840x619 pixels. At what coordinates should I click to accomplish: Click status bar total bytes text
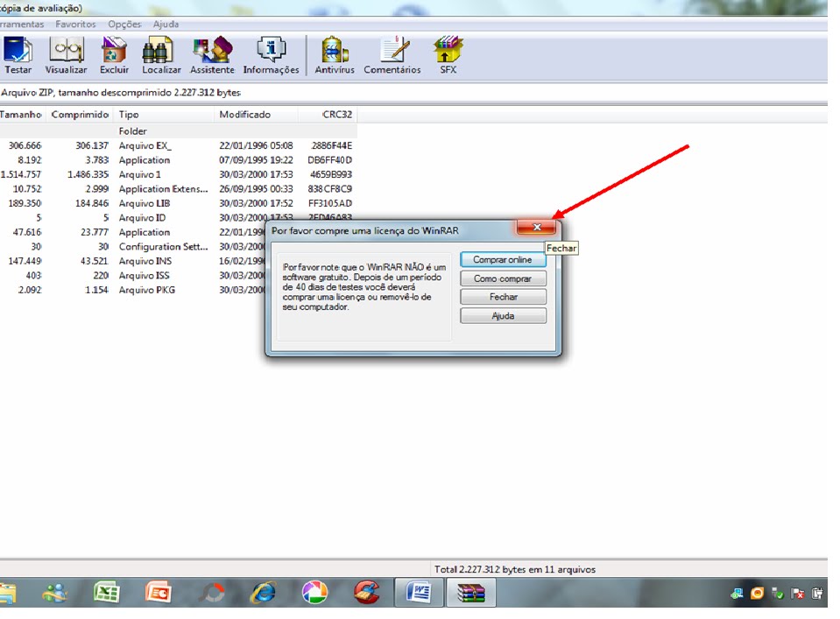(515, 570)
